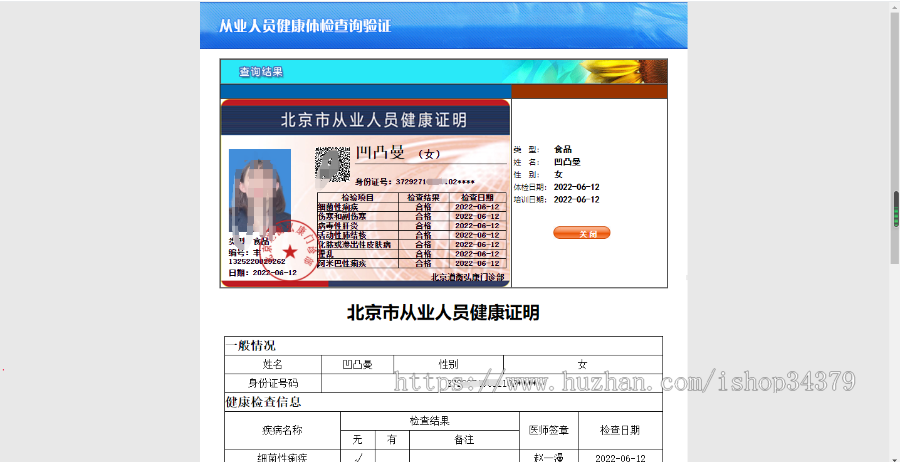Click the 凹凸曼 cell in the lower table

pos(358,364)
